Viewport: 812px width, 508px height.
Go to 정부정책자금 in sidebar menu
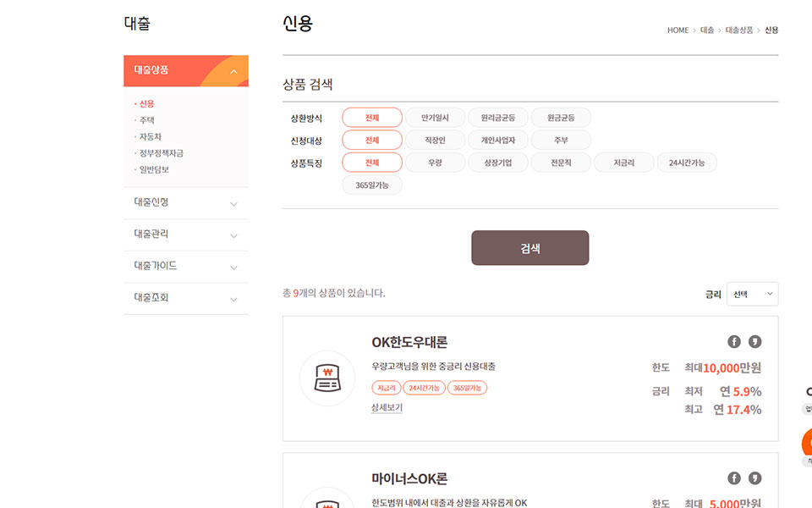click(161, 153)
